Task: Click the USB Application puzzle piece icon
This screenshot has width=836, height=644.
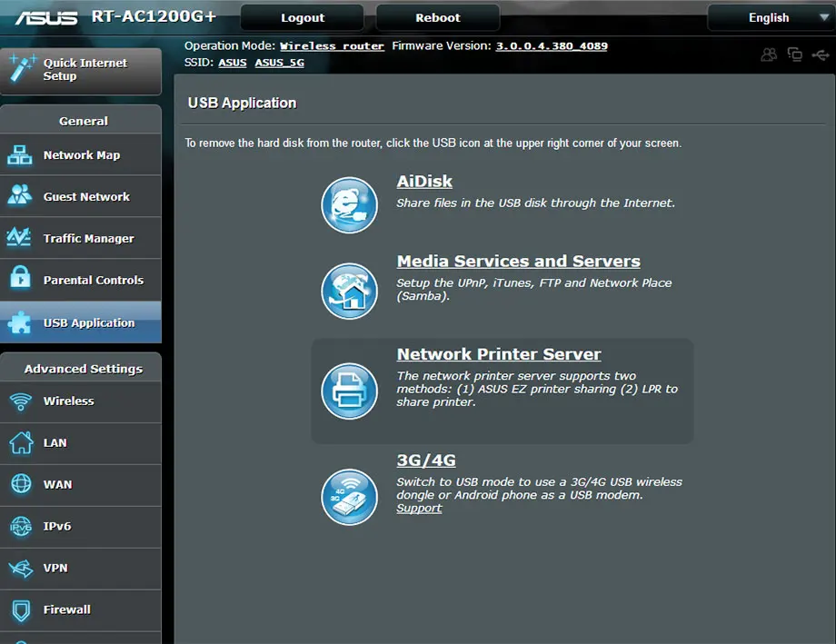Action: point(20,322)
